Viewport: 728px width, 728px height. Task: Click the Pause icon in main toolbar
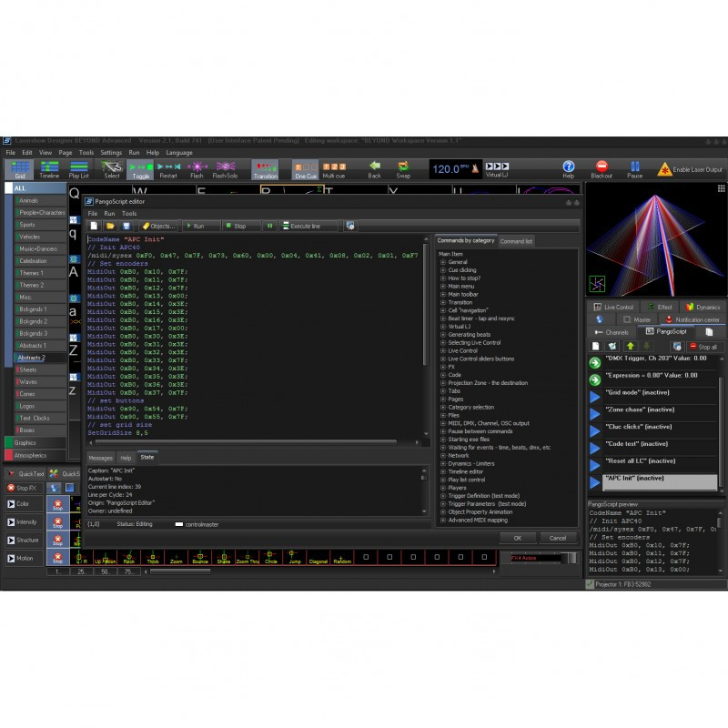[634, 169]
